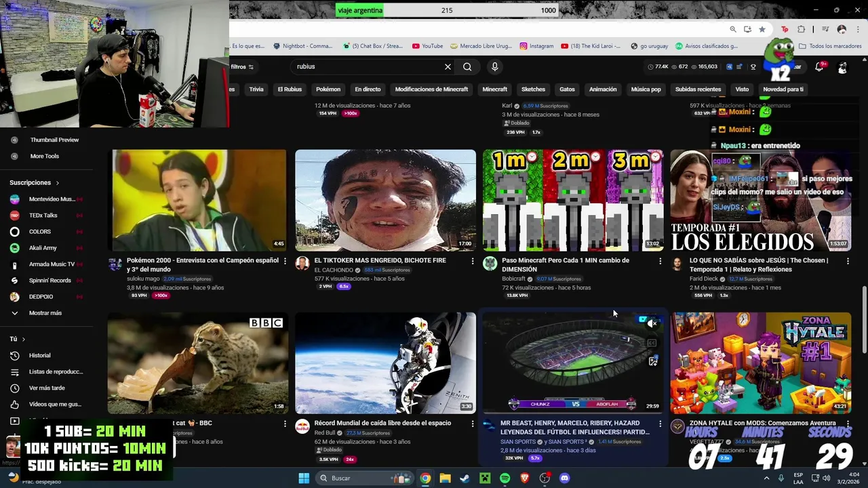Open the account avatar menu
This screenshot has width=868, height=488.
tap(842, 67)
